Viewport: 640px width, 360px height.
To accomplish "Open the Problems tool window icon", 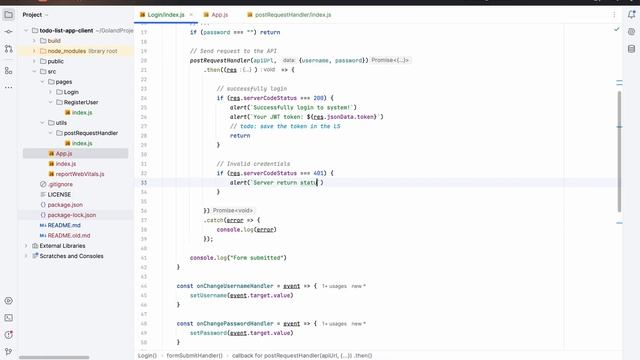I will point(9,335).
